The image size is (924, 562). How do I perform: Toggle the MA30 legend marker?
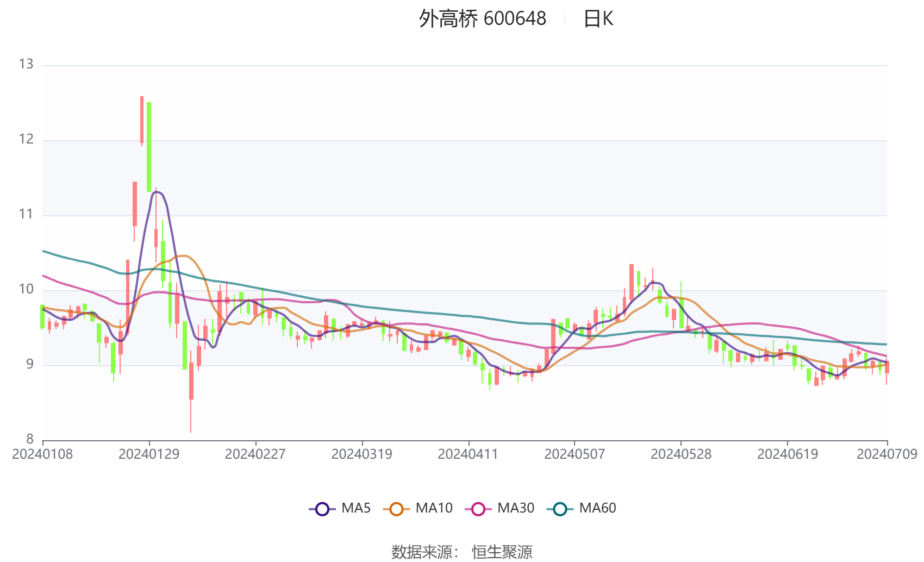(478, 509)
